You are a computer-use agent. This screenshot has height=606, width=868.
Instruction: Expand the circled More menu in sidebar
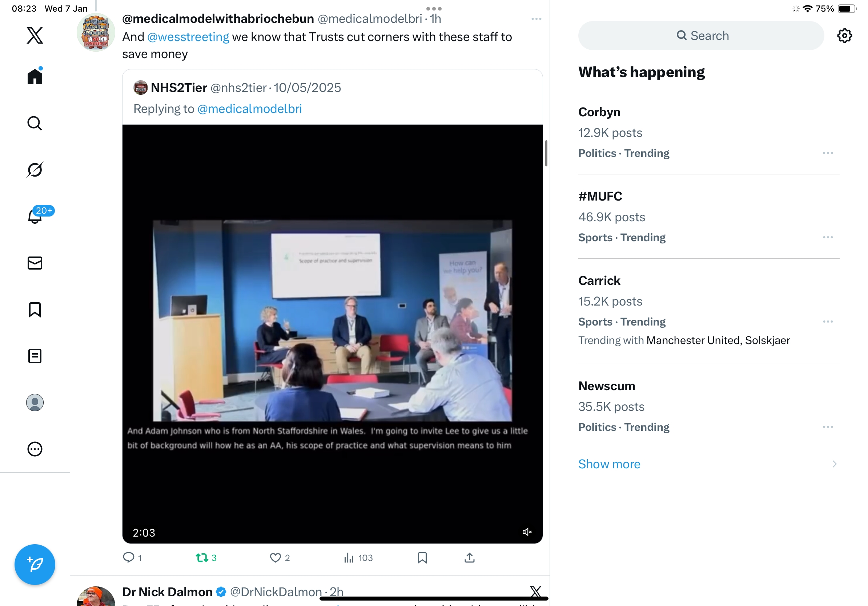pyautogui.click(x=35, y=449)
